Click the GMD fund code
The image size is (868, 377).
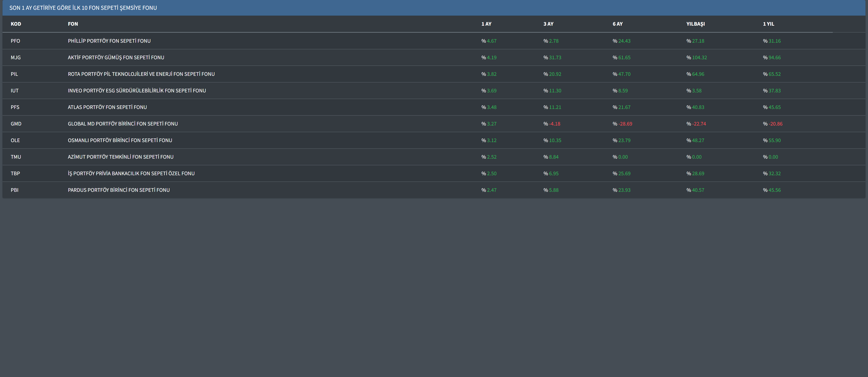[16, 123]
